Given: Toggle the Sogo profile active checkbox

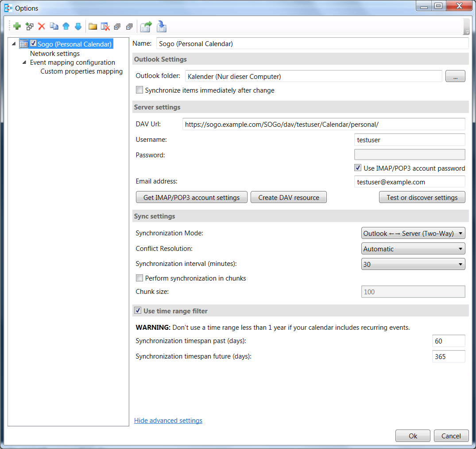Looking at the screenshot, I should [x=33, y=43].
